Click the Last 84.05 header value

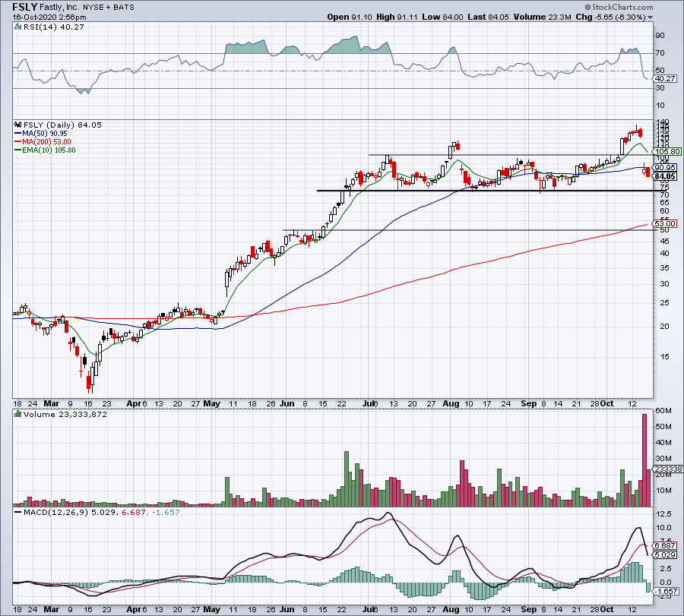click(488, 17)
